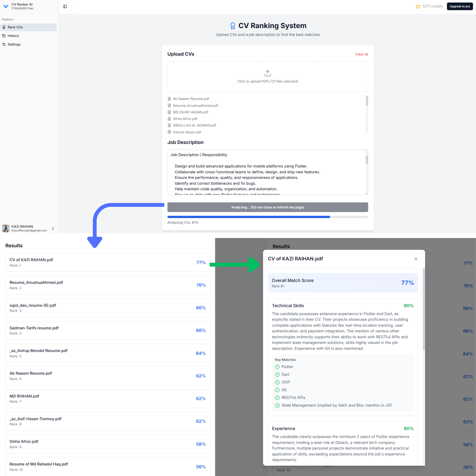Click the file icon next to Sinha Afroz.pdf
This screenshot has width=476, height=476.
169,119
